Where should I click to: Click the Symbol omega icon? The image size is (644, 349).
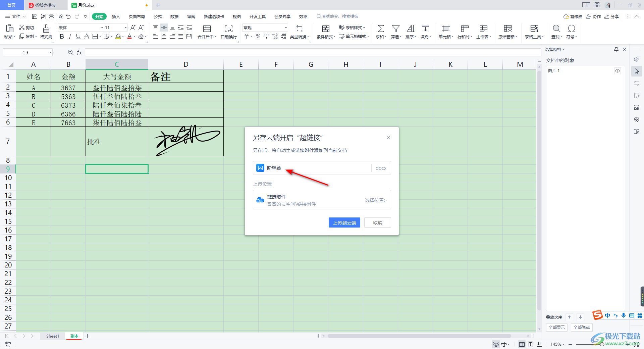coord(572,29)
